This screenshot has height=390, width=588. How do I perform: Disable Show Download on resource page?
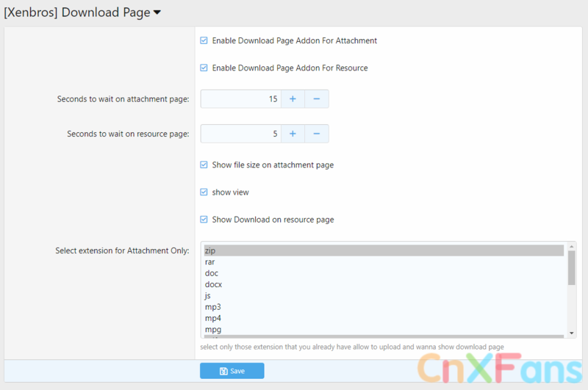[x=204, y=220]
